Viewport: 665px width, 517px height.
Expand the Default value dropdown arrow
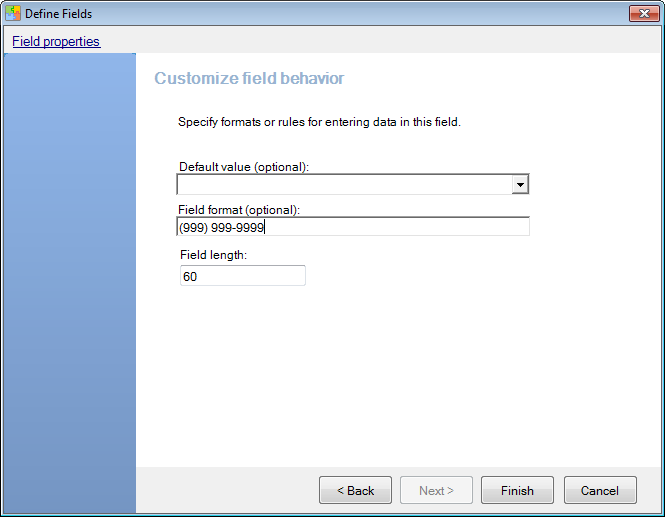(x=520, y=184)
